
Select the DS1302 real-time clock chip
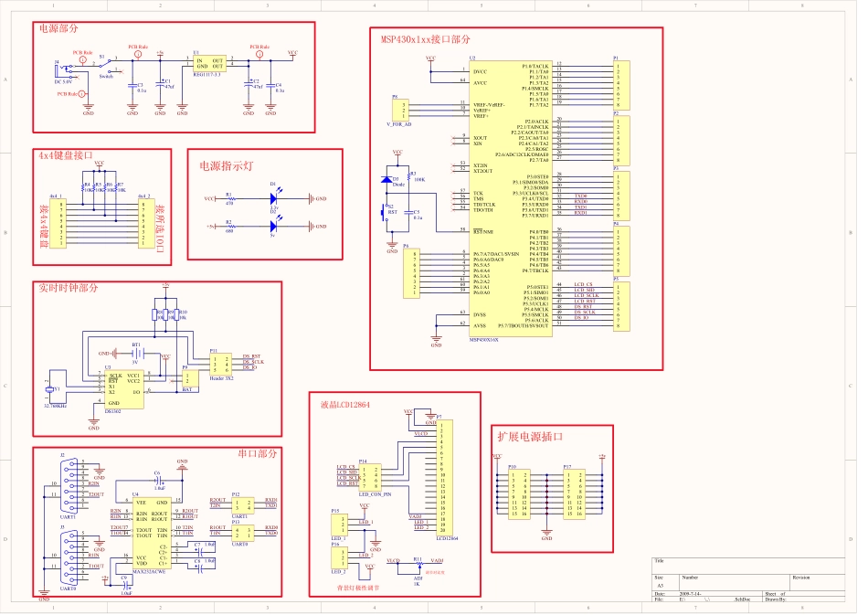(124, 388)
